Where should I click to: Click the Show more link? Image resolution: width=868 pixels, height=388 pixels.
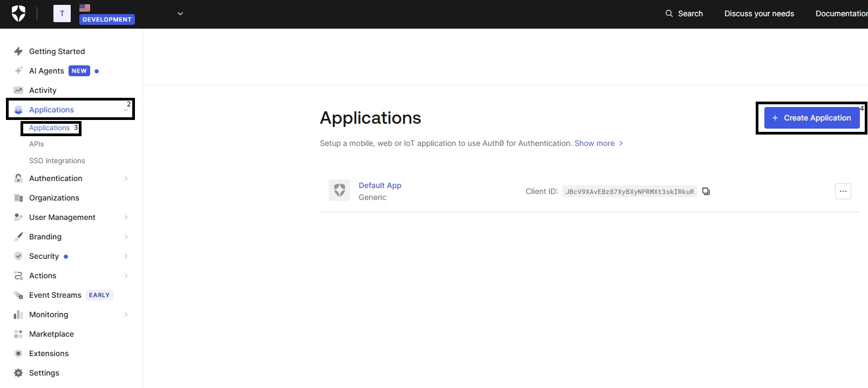pyautogui.click(x=599, y=143)
